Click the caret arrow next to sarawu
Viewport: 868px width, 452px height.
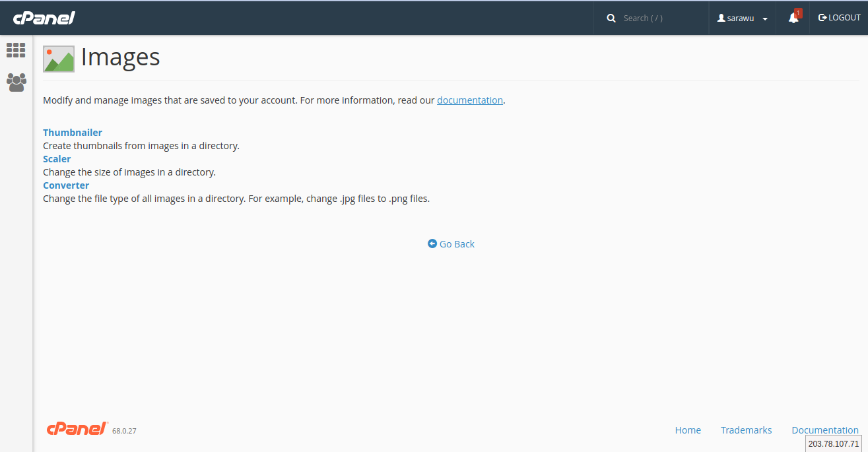(x=765, y=19)
